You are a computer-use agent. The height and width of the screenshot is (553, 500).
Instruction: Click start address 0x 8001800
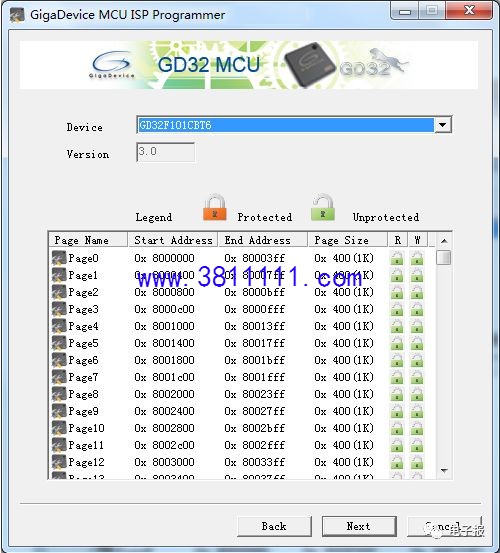164,360
